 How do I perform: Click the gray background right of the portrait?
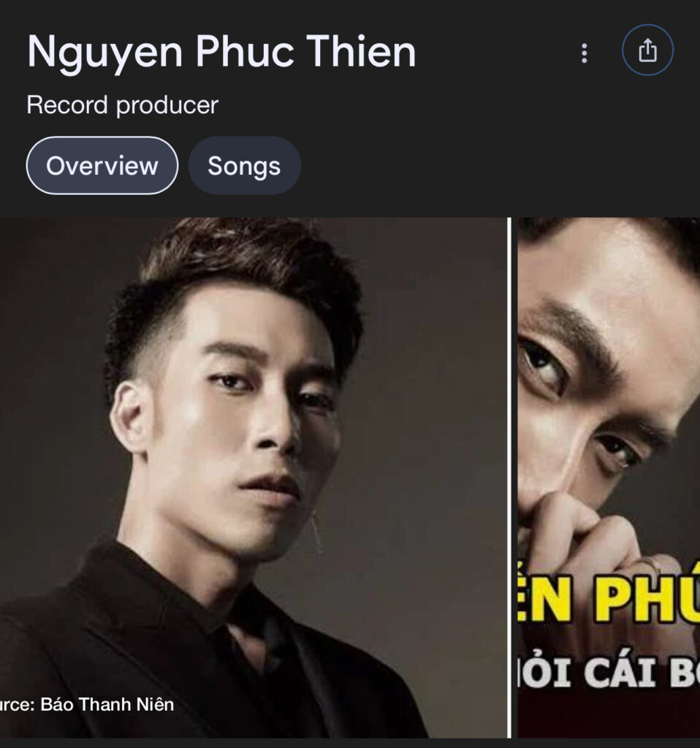(439, 430)
